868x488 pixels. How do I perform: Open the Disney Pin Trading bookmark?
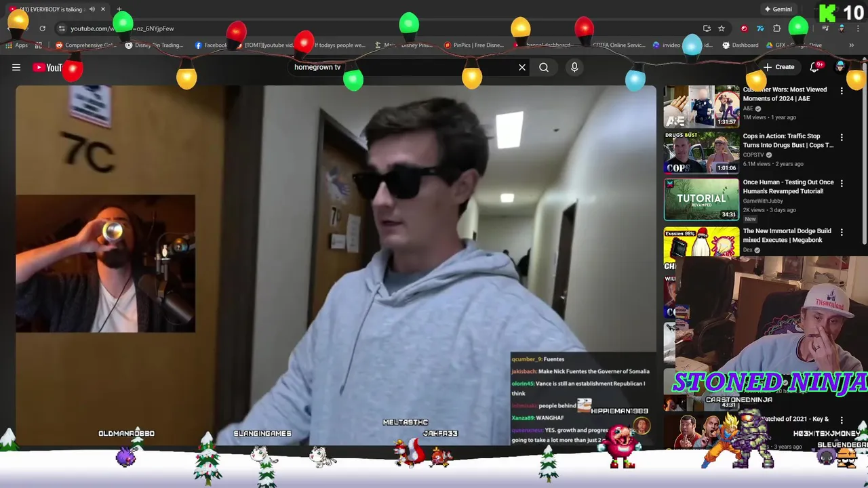coord(155,45)
